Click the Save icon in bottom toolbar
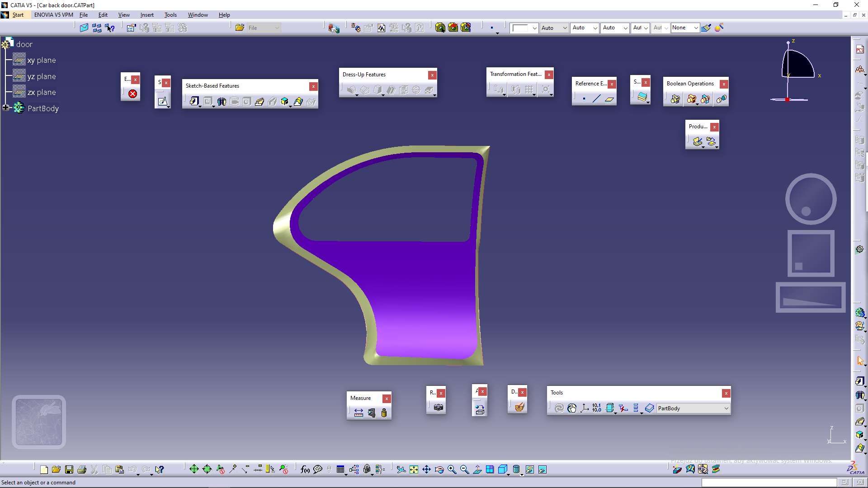 [x=69, y=469]
